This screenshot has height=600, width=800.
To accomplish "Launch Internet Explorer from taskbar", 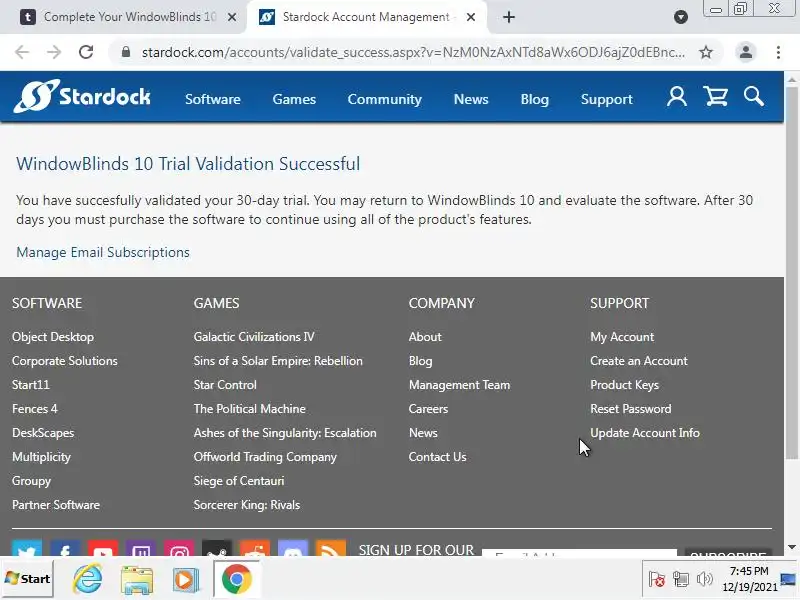I will tap(88, 579).
